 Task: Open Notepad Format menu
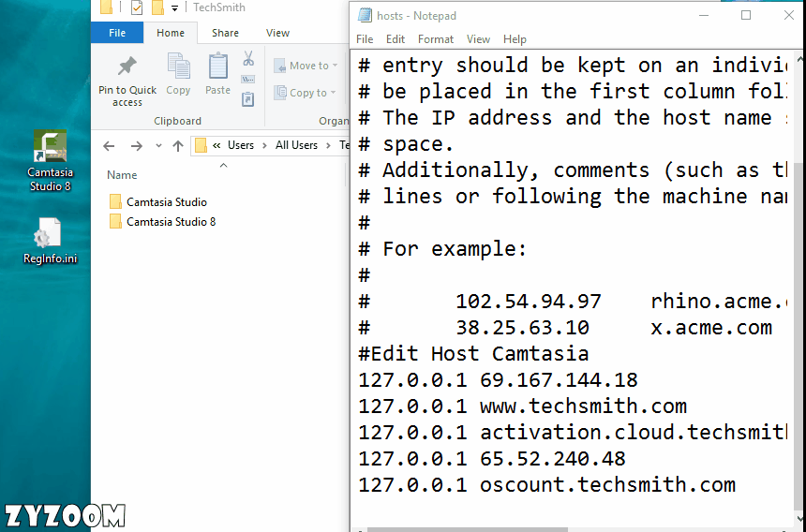point(436,39)
